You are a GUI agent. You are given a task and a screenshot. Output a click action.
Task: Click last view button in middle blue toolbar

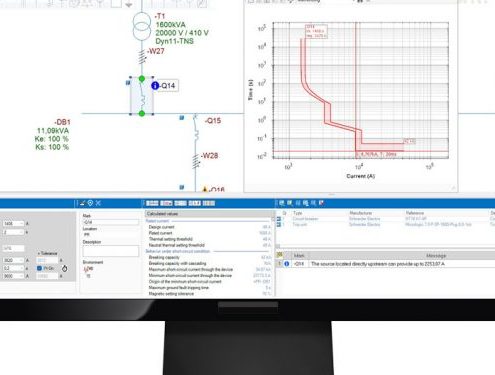(x=209, y=203)
